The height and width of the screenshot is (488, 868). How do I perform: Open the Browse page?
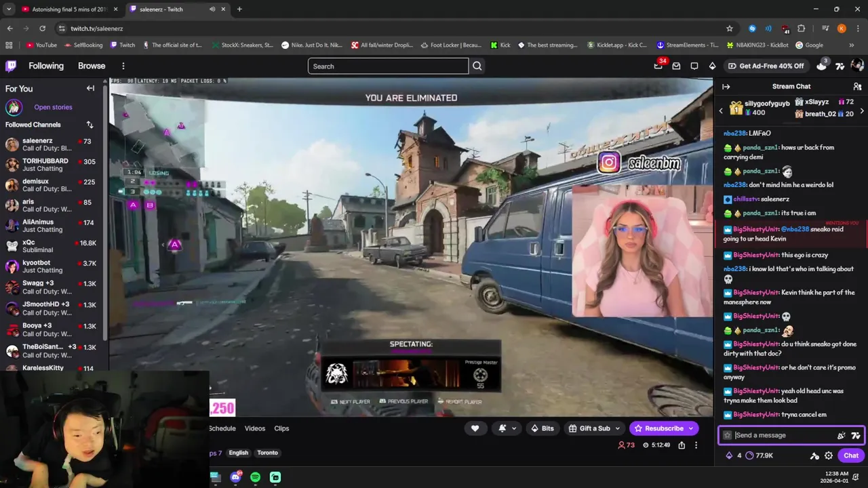tap(92, 66)
